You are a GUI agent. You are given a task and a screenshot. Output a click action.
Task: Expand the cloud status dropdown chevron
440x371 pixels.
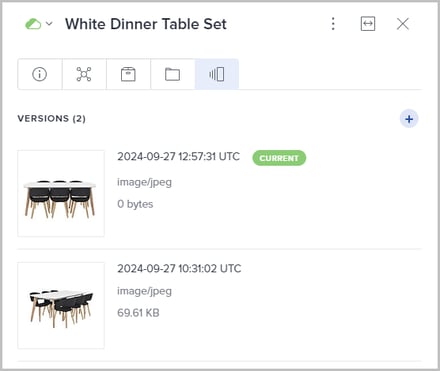click(x=49, y=24)
